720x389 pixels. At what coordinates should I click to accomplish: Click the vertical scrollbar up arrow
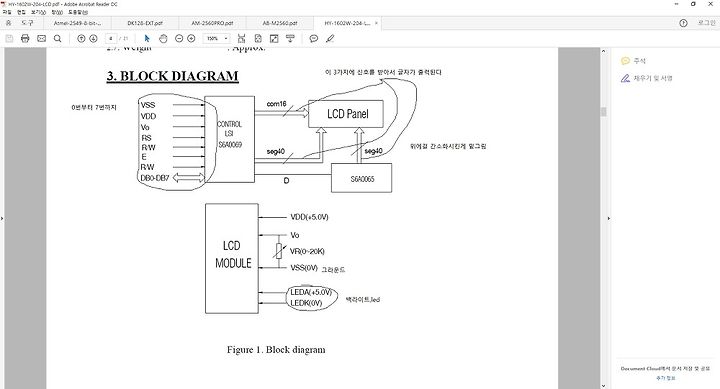[x=603, y=51]
